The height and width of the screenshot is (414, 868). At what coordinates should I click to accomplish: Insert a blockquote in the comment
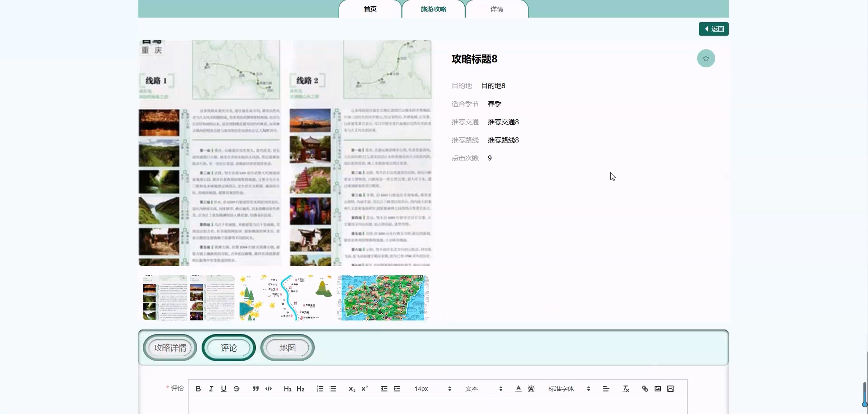tap(256, 389)
